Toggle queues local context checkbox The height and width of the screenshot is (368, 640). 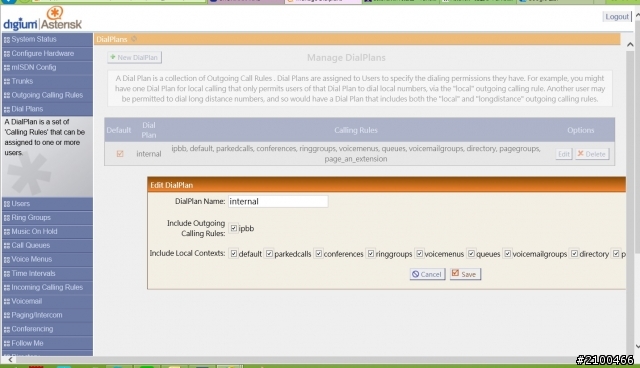(x=471, y=253)
